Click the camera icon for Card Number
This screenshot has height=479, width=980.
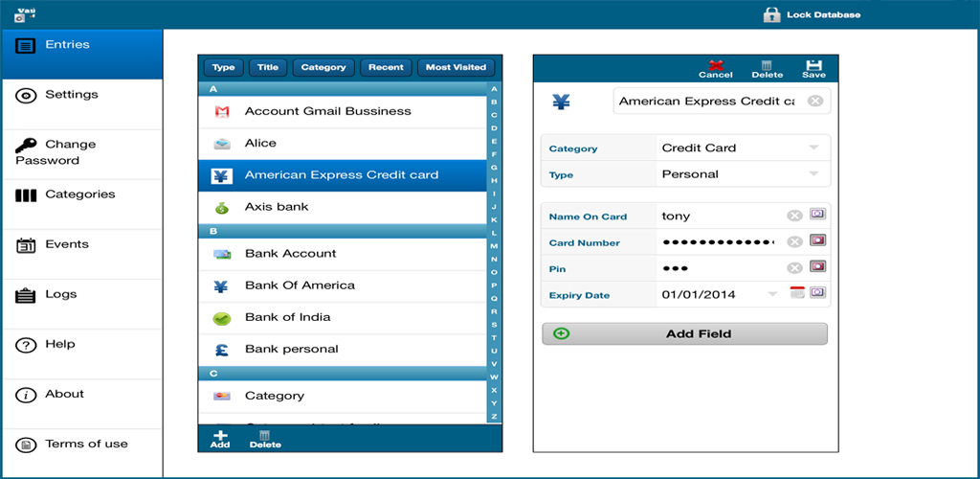(x=817, y=240)
